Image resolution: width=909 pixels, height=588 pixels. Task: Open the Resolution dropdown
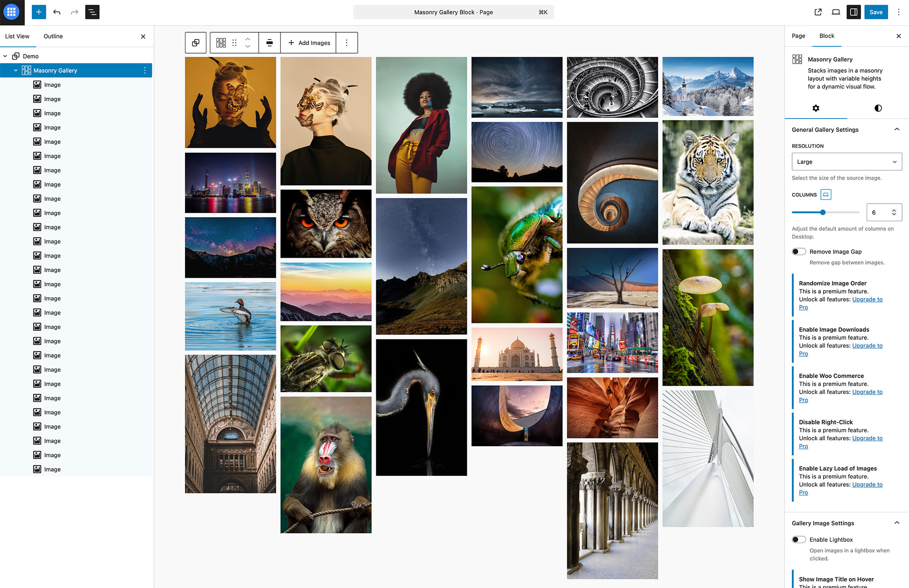pyautogui.click(x=846, y=161)
